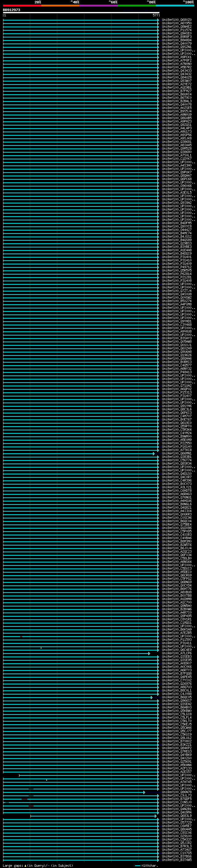Select hit label UniRef100_B7FM27

pos(177,91)
